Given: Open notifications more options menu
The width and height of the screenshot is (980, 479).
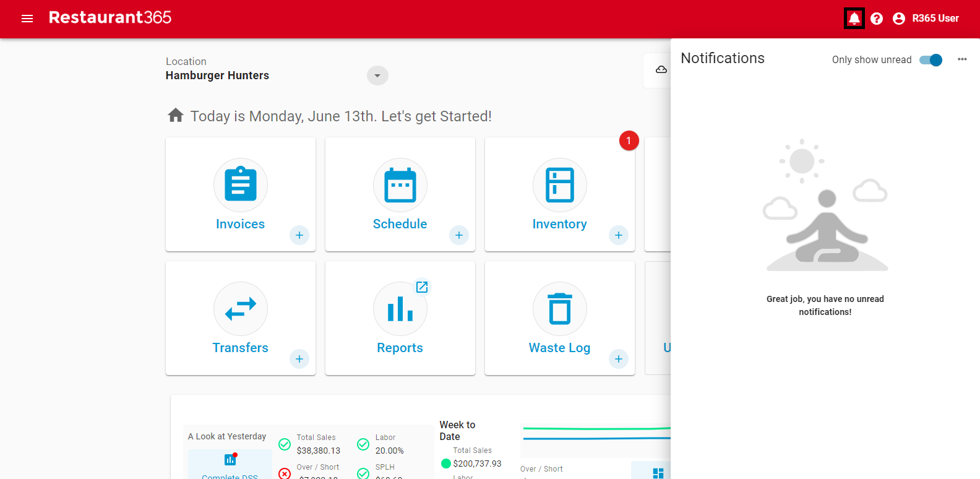Looking at the screenshot, I should pyautogui.click(x=962, y=59).
